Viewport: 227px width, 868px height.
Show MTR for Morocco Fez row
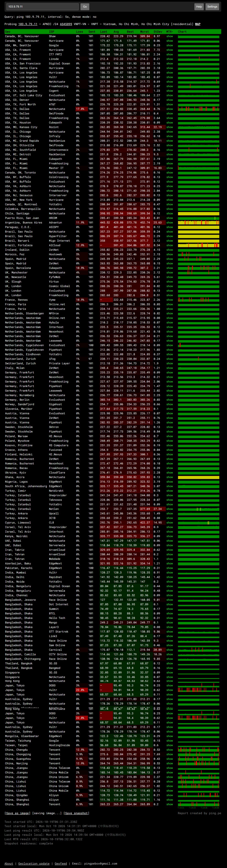(x=169, y=254)
